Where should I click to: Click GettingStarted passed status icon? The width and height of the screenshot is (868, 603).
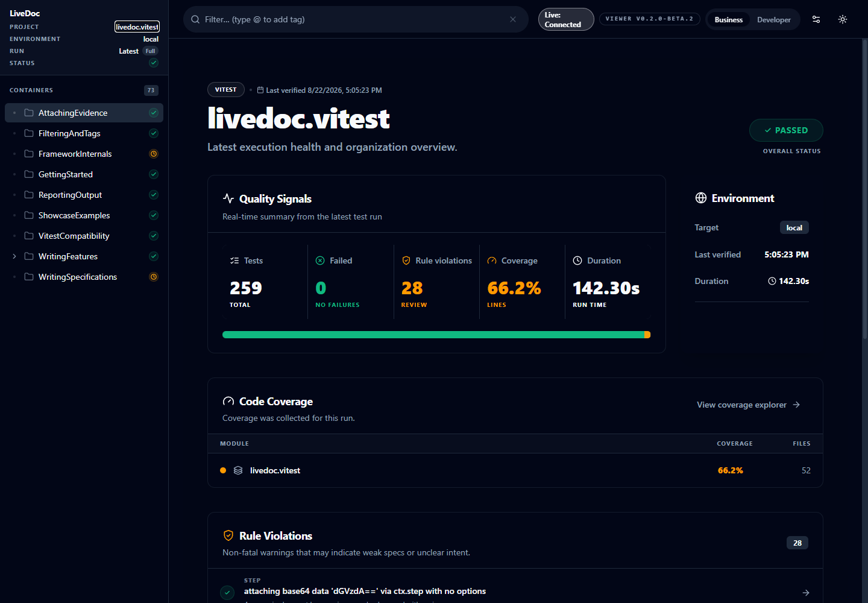pos(154,174)
